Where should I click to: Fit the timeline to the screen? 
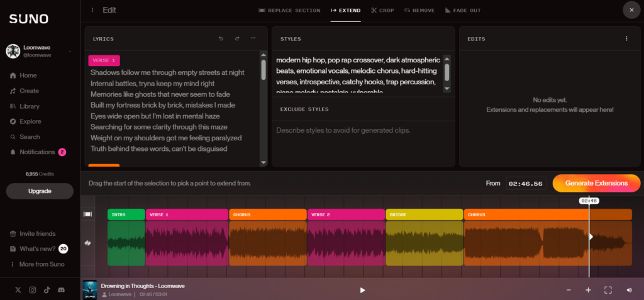[x=608, y=290]
